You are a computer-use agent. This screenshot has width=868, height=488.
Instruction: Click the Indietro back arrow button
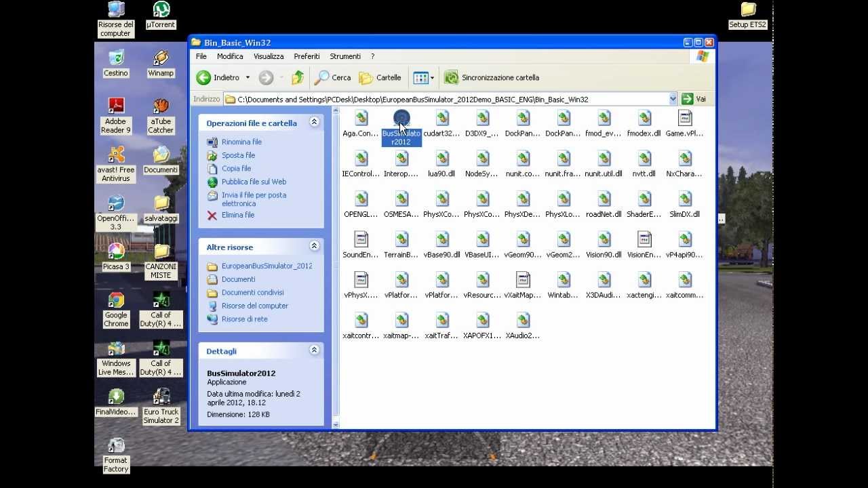click(x=218, y=78)
